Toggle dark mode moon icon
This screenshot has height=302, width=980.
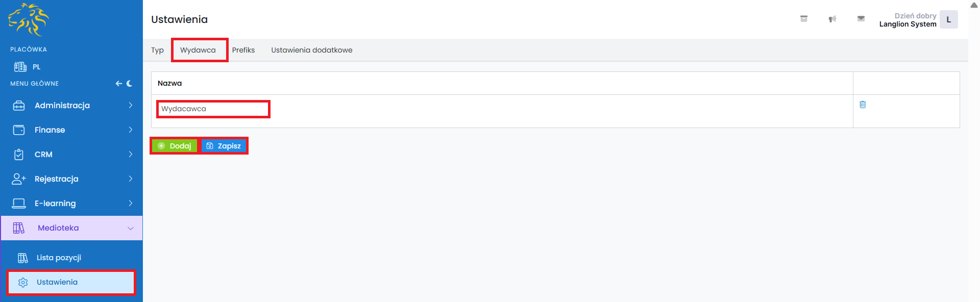pos(130,84)
